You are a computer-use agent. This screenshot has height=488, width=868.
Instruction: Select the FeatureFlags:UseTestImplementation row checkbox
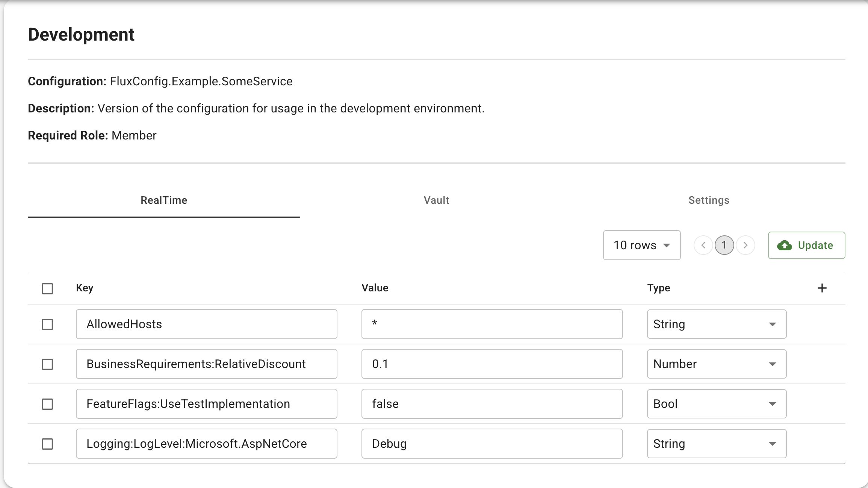(47, 404)
